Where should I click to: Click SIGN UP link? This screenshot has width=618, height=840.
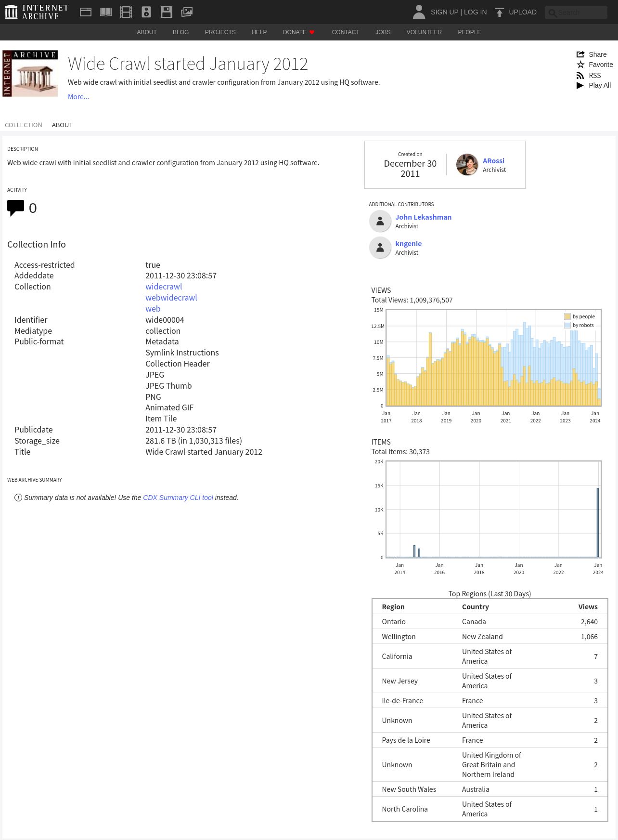[x=444, y=12]
